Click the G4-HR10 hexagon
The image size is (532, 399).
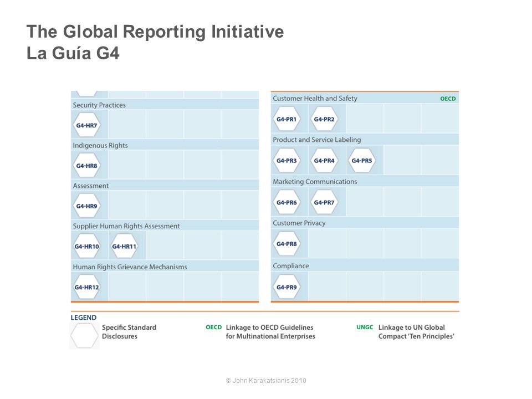86,246
